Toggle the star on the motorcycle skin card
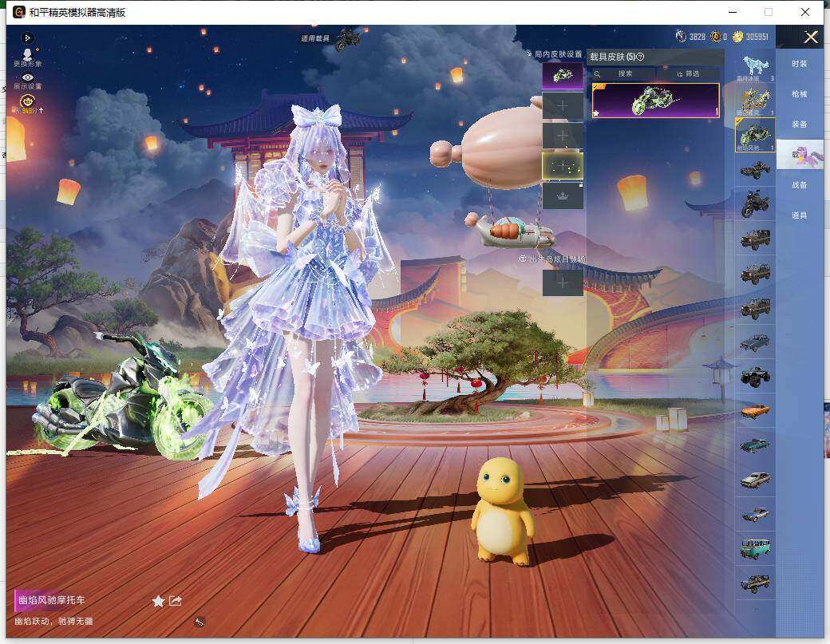830x644 pixels. [x=597, y=113]
